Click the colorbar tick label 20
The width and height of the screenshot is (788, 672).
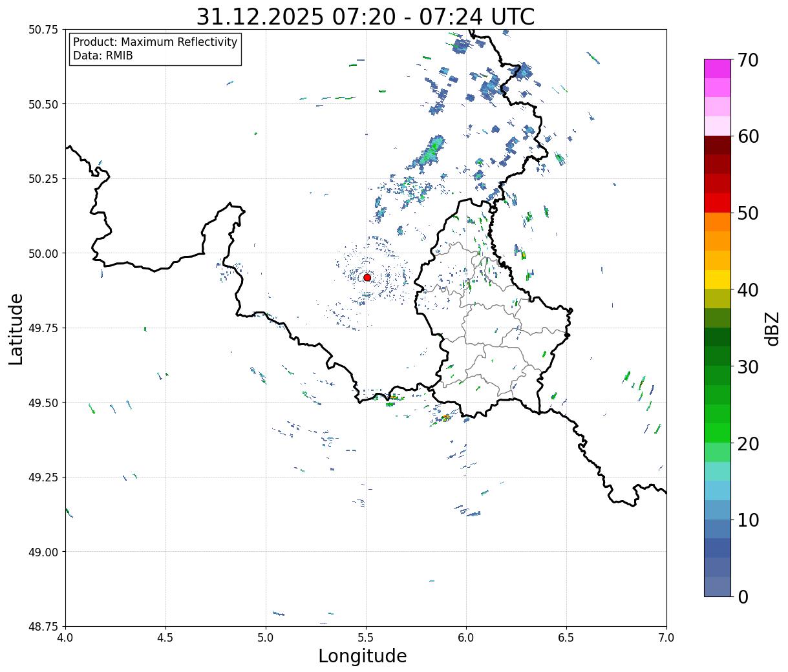[748, 443]
